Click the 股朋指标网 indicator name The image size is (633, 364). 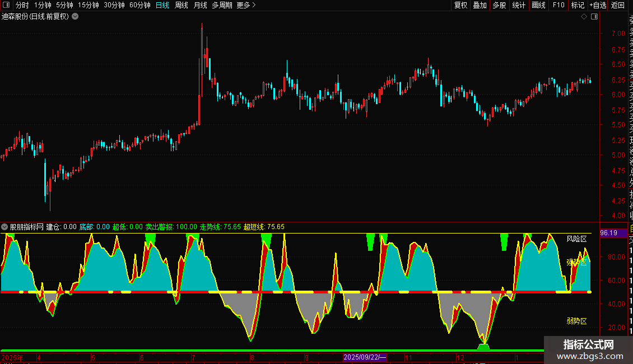point(27,227)
